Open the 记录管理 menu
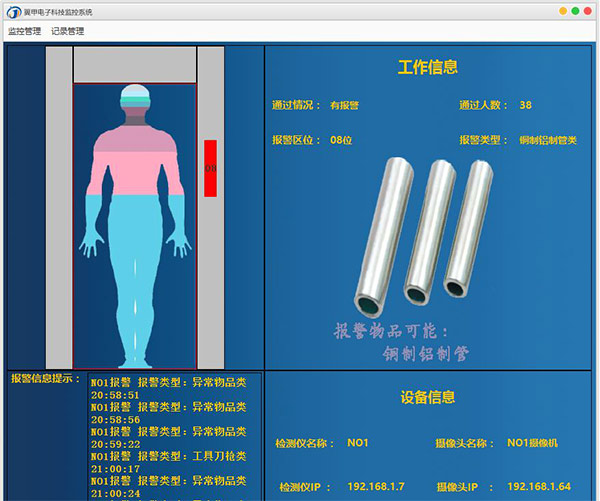Viewport: 600px width, 501px height. pyautogui.click(x=68, y=31)
